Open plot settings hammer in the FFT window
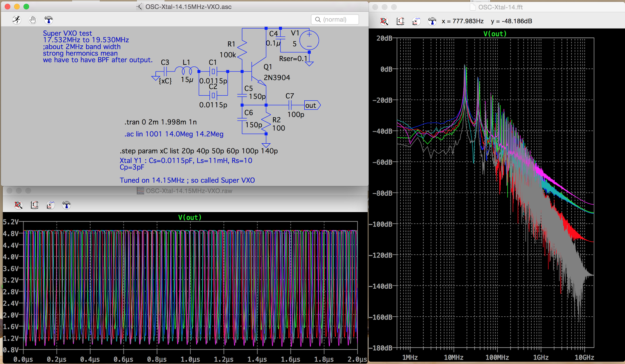Image resolution: width=625 pixels, height=364 pixels. 432,21
